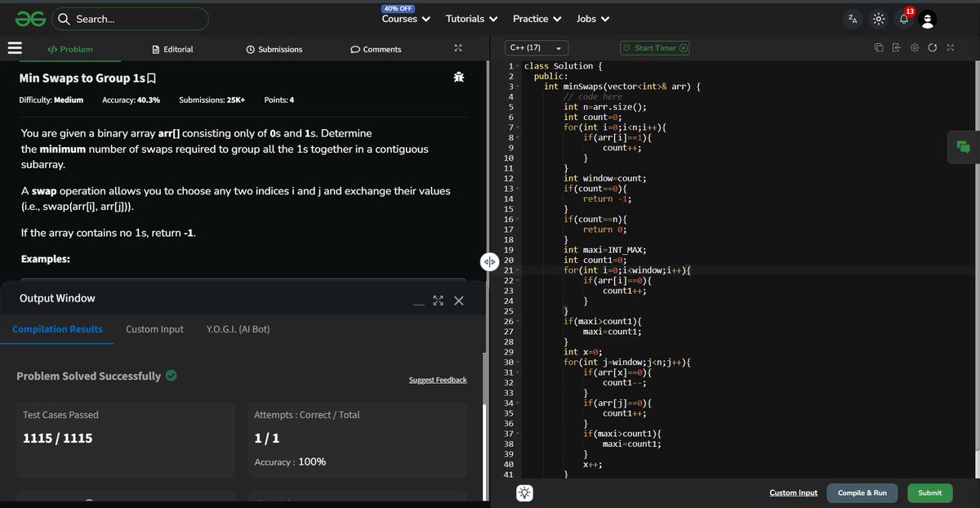
Task: Open editor settings gear
Action: [x=915, y=47]
